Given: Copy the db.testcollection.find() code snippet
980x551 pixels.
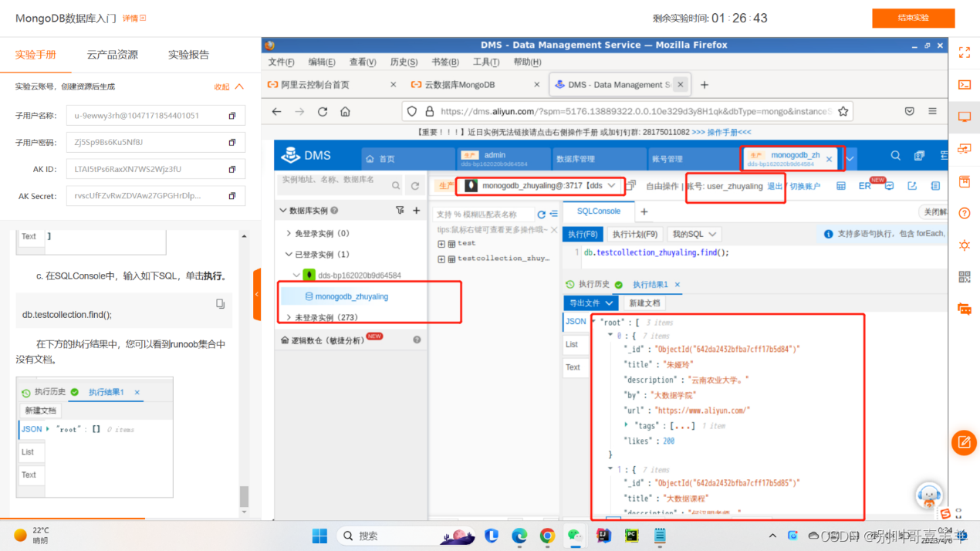Looking at the screenshot, I should 220,304.
